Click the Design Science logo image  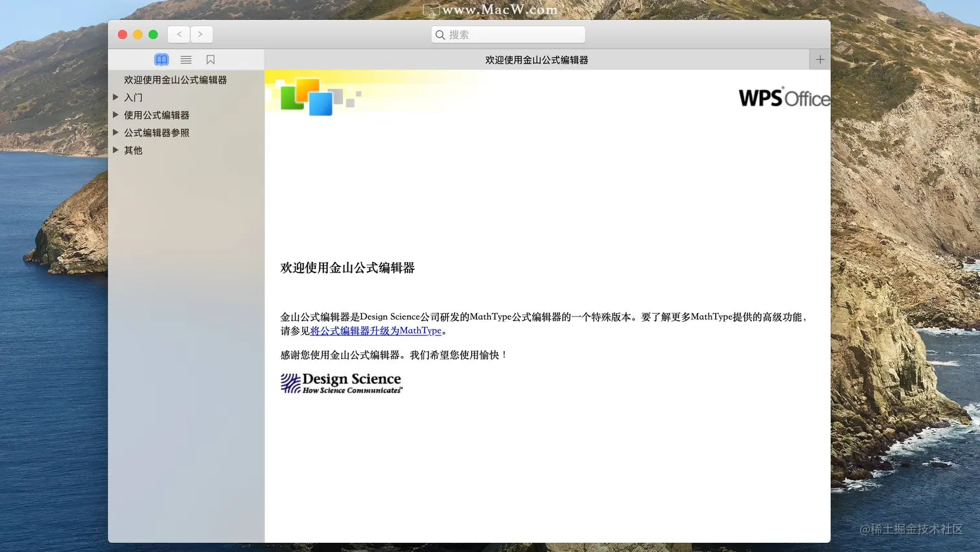coord(342,383)
